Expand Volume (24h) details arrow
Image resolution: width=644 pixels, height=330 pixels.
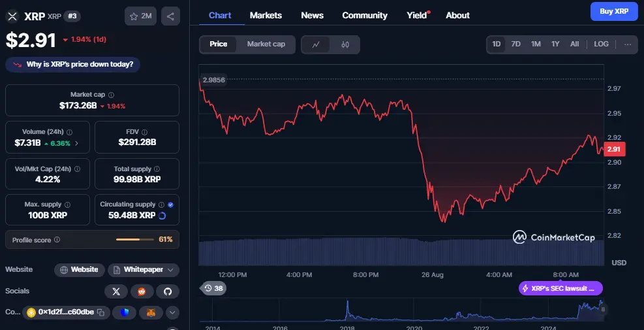[76, 143]
